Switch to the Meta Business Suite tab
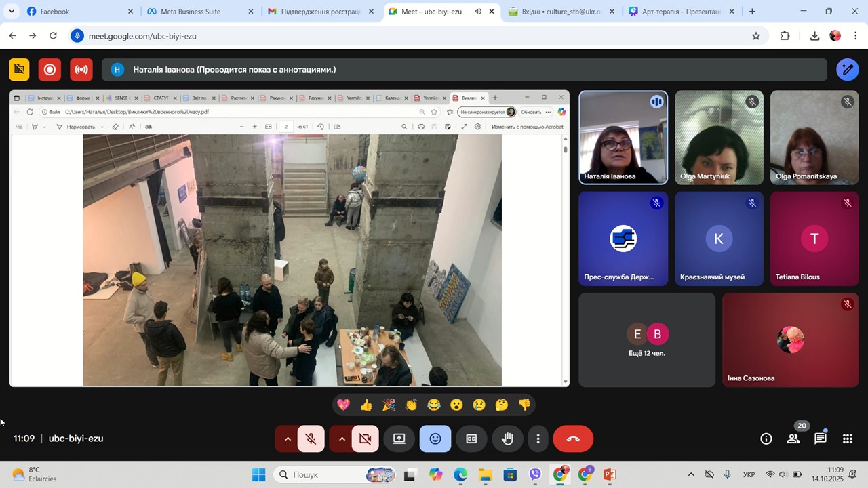This screenshot has height=488, width=868. click(x=192, y=12)
